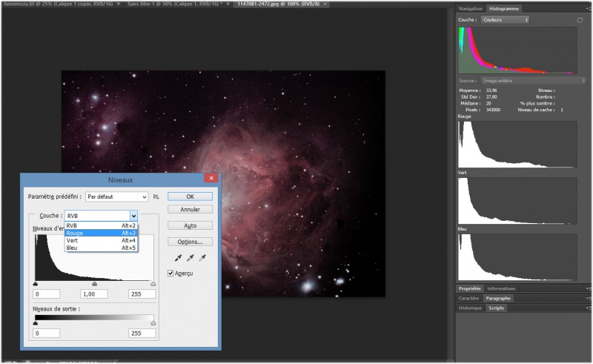Screen dimensions: 593x364
Task: Uncheck the Aperçu preview checkbox
Action: pyautogui.click(x=170, y=274)
